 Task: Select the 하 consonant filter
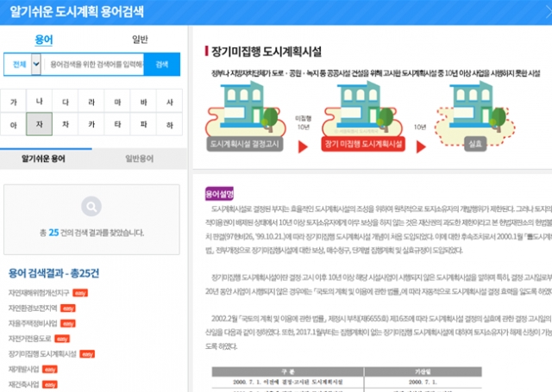pos(169,124)
